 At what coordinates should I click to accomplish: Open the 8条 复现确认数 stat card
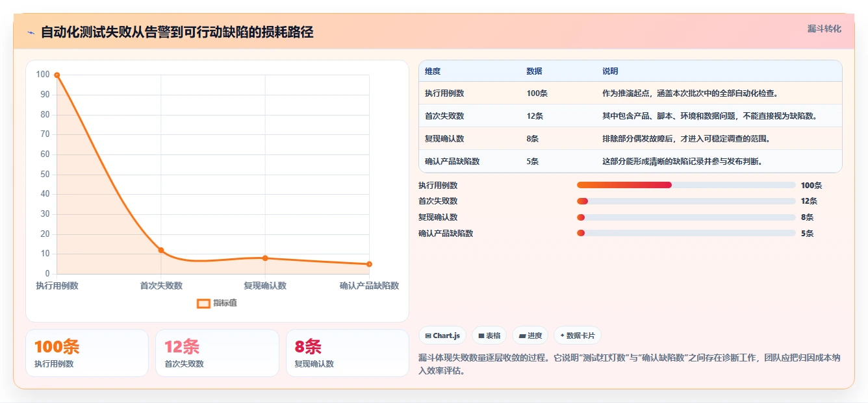[348, 353]
